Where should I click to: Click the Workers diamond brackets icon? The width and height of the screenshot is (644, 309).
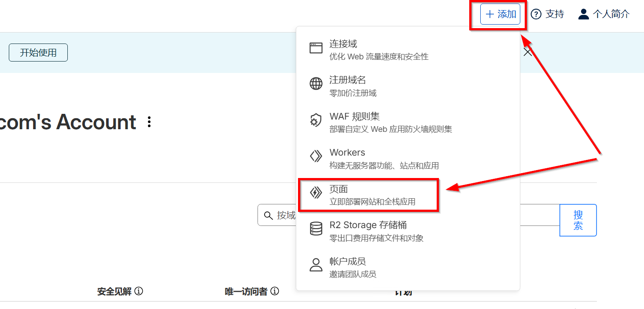point(316,156)
